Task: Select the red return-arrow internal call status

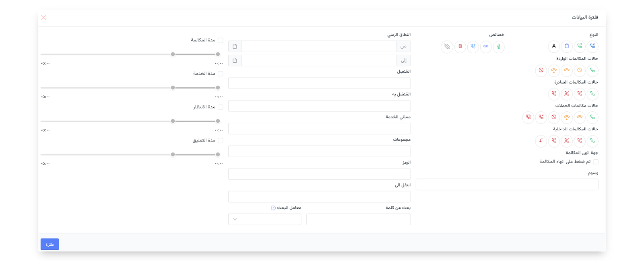Action: (x=541, y=141)
